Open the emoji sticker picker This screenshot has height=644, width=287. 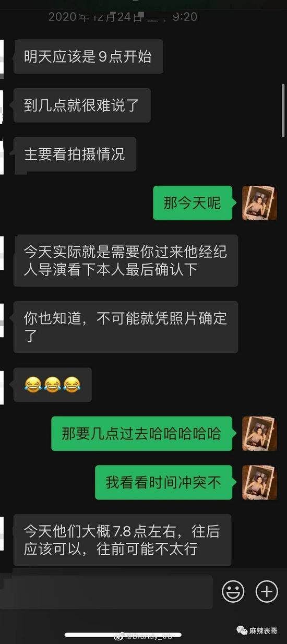click(x=233, y=591)
